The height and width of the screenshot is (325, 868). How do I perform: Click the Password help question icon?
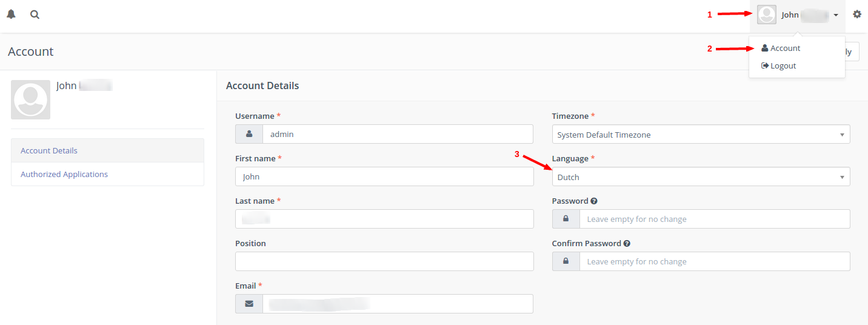pos(594,201)
